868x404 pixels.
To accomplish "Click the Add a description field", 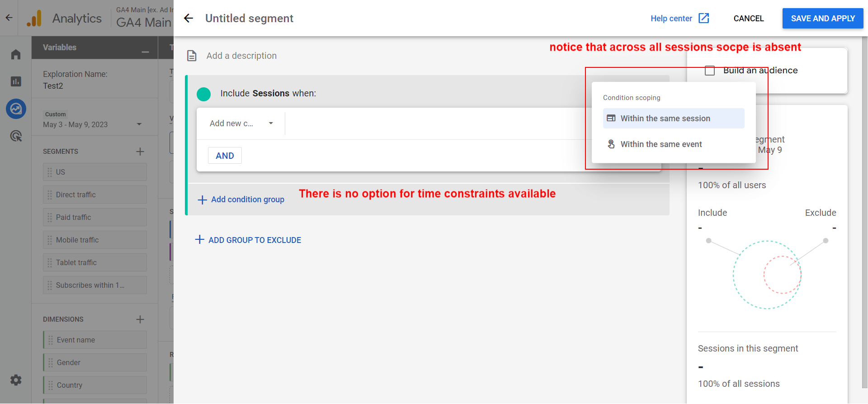I will point(241,56).
